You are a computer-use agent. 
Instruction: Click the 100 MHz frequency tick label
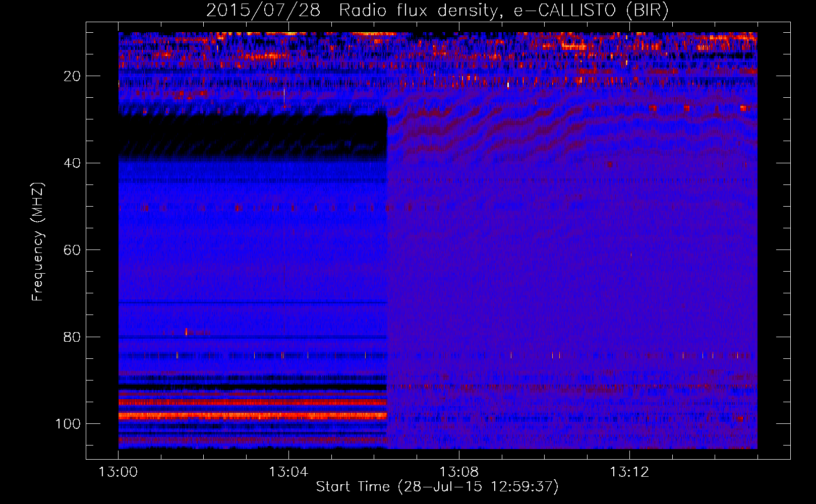point(69,424)
